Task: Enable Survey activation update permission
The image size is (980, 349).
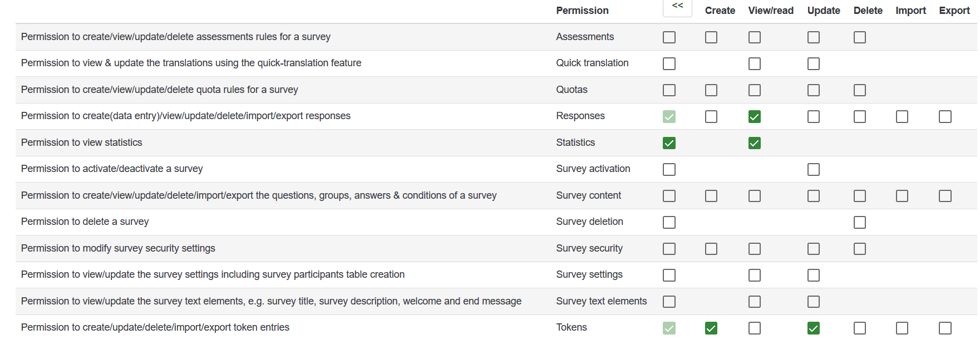Action: pyautogui.click(x=814, y=169)
